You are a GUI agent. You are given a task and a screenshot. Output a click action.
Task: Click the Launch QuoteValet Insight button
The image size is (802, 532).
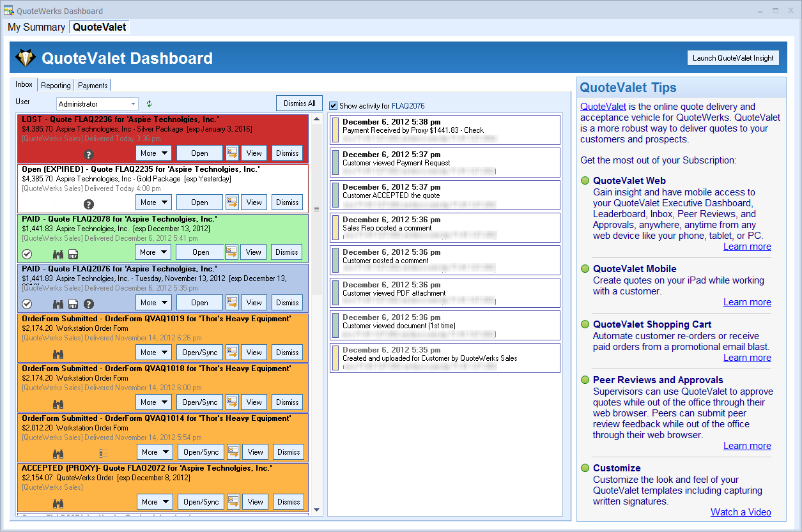click(x=733, y=58)
